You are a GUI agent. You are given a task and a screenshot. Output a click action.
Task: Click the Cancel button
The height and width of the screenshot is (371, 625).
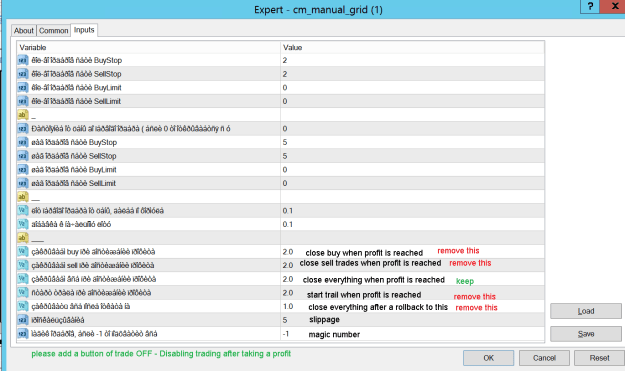pyautogui.click(x=544, y=358)
